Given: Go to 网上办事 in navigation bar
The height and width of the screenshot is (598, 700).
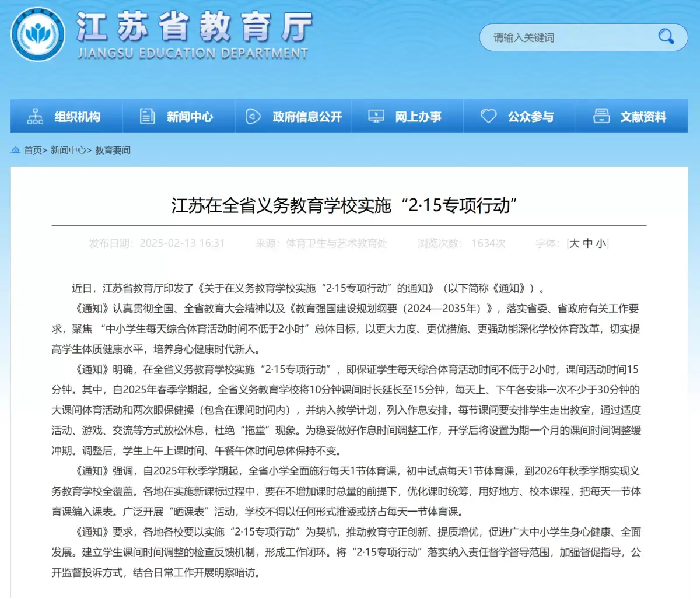Looking at the screenshot, I should (x=418, y=117).
